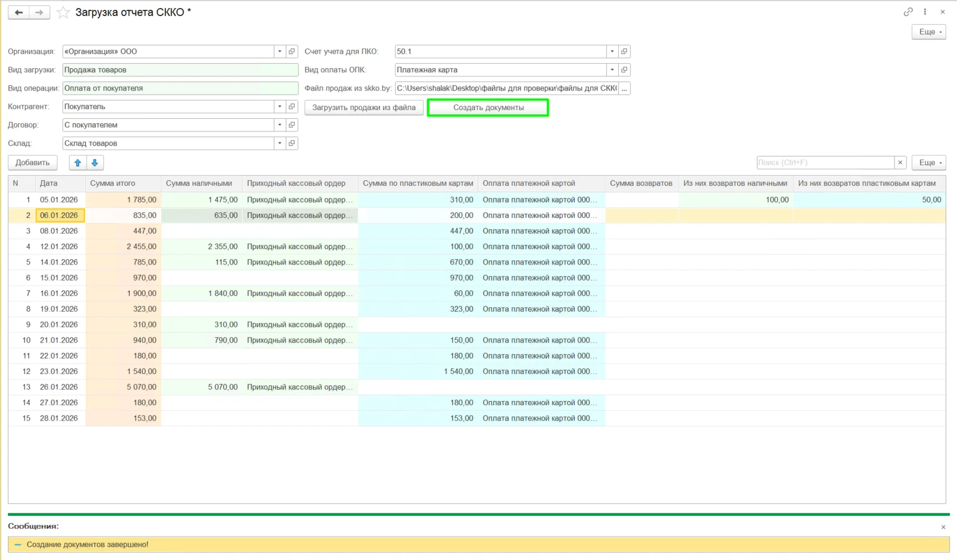Expand the Договор dropdown list
The width and height of the screenshot is (957, 560).
(x=280, y=125)
